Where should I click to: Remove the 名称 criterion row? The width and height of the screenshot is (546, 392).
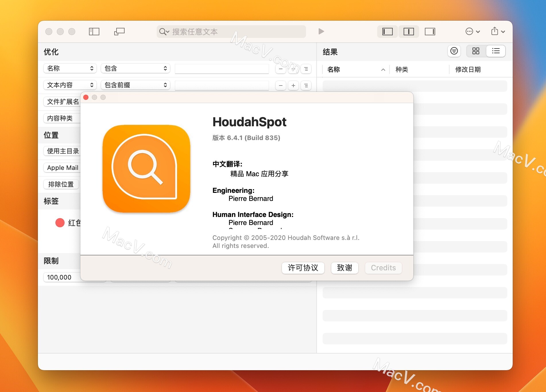281,69
